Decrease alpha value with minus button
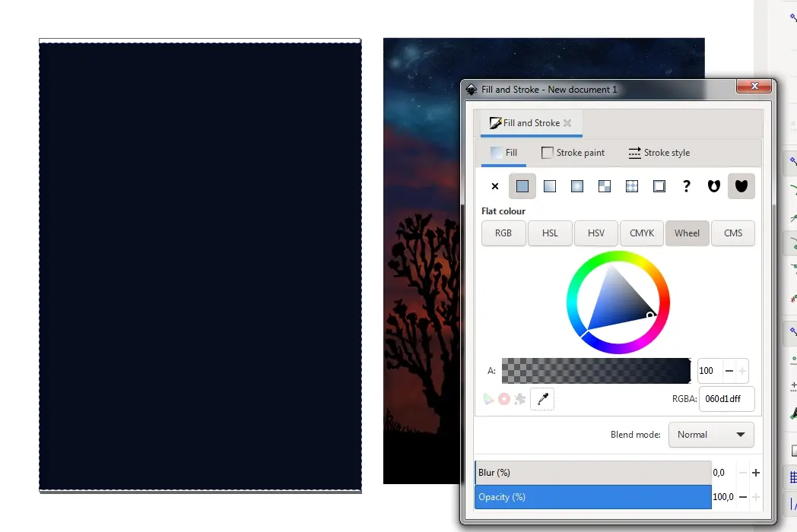 (729, 371)
